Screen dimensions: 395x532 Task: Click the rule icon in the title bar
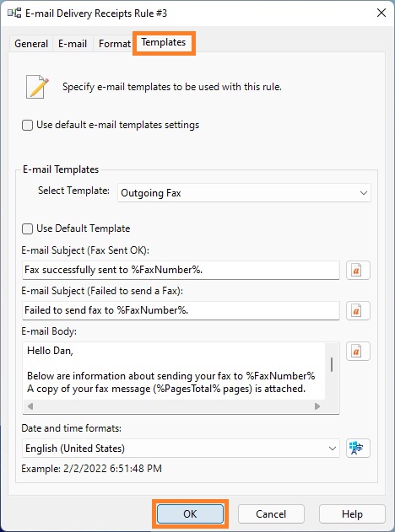coord(14,13)
